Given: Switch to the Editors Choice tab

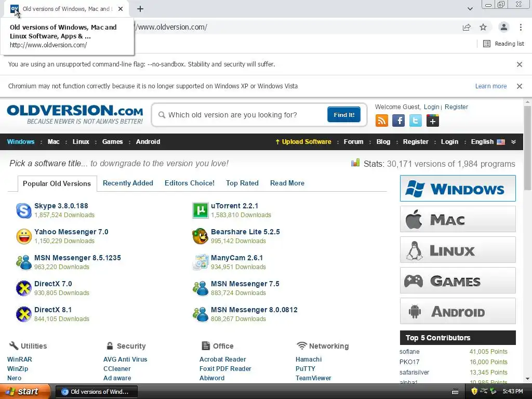Looking at the screenshot, I should point(190,183).
